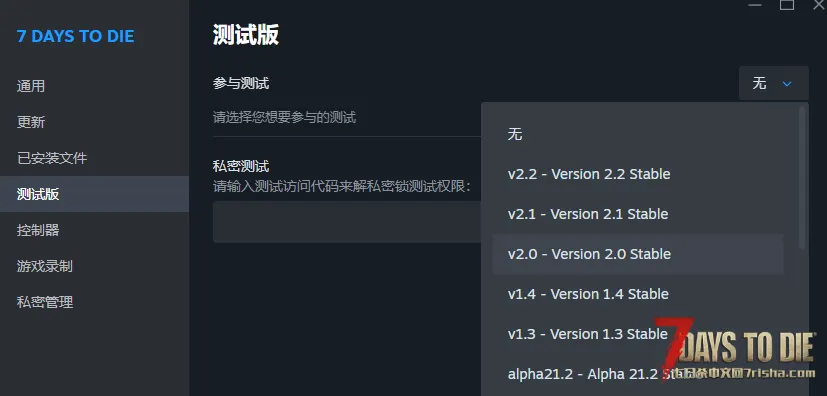827x396 pixels.
Task: Select alpha21.2 - Alpha 21.2 option
Action: 638,374
